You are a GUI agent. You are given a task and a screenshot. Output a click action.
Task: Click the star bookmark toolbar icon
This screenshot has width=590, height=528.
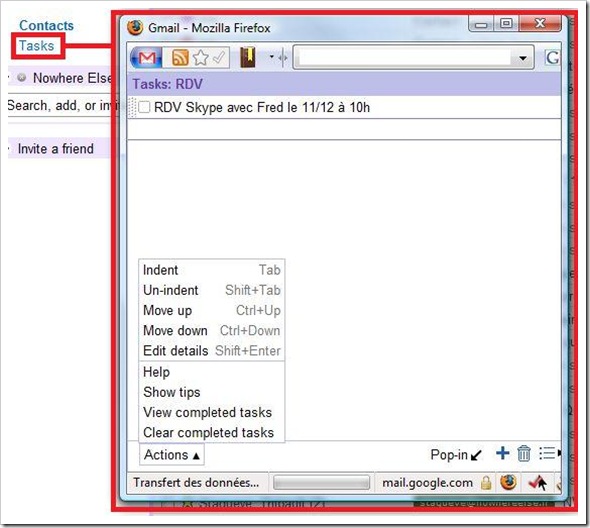click(x=201, y=58)
